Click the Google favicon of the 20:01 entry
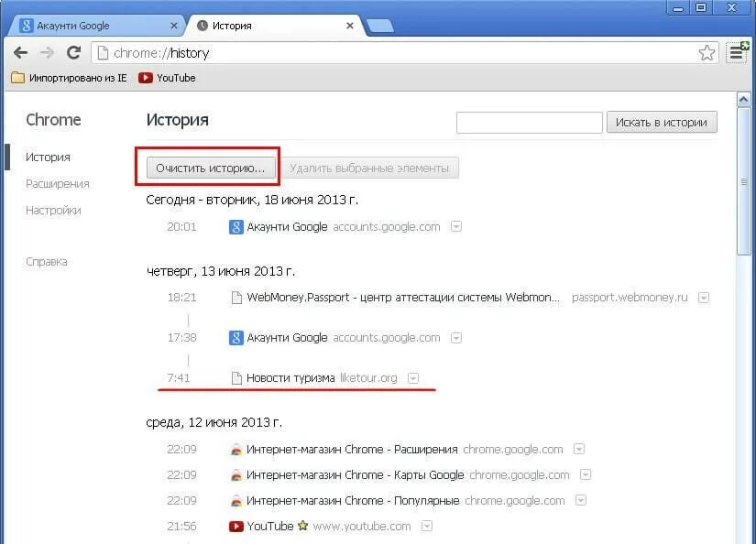Viewport: 756px width, 544px height. [x=236, y=226]
